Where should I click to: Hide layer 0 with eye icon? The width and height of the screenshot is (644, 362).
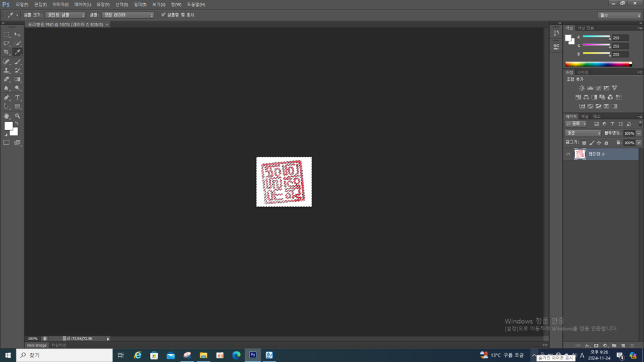tap(568, 154)
